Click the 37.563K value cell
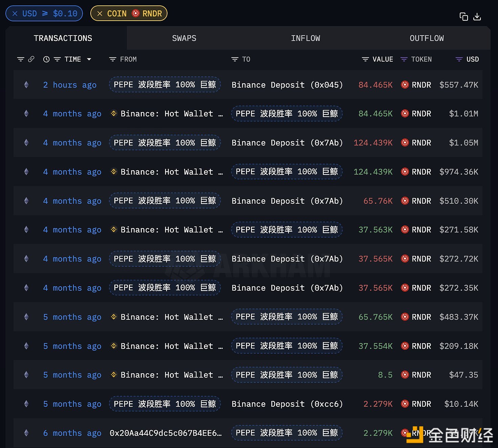 [376, 230]
